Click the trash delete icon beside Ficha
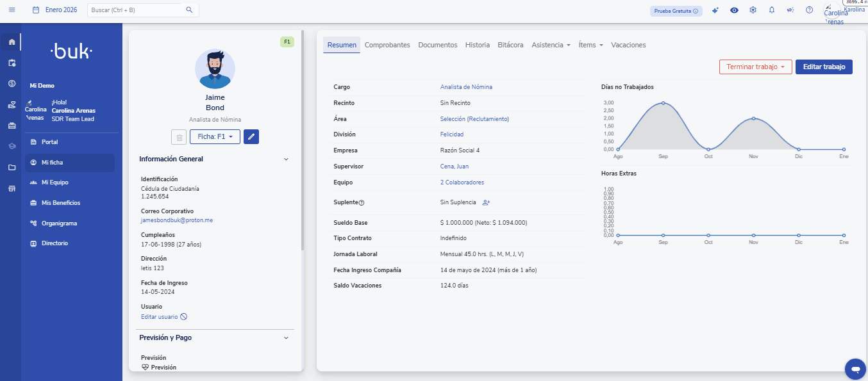 tap(179, 137)
